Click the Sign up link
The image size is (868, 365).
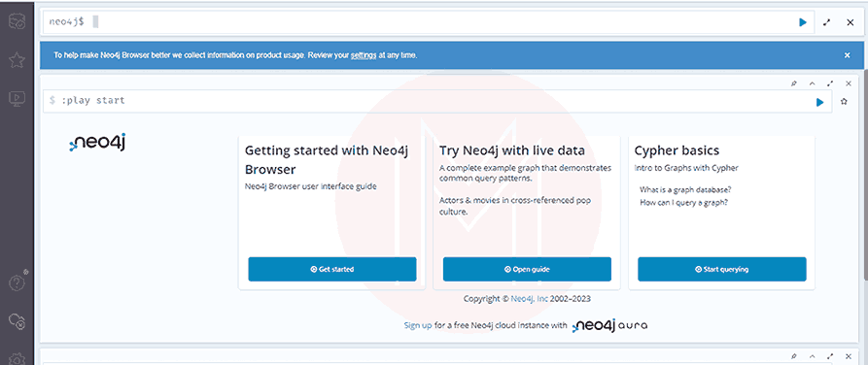point(418,326)
